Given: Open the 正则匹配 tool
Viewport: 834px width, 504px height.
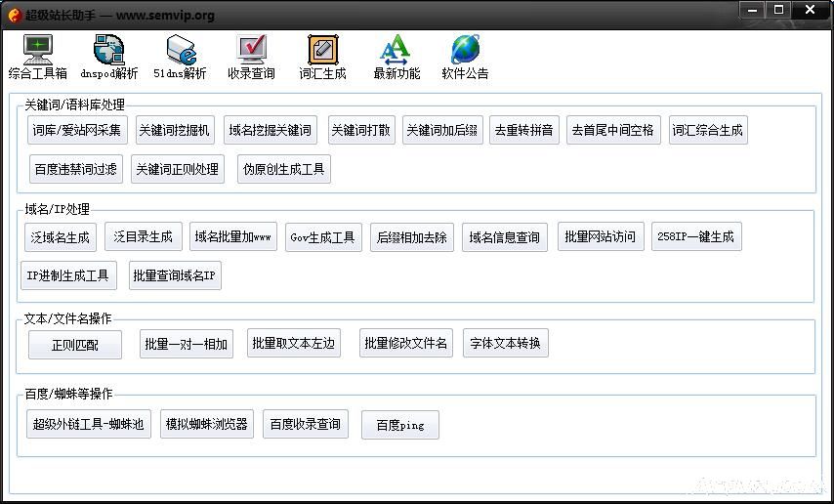Looking at the screenshot, I should point(75,345).
